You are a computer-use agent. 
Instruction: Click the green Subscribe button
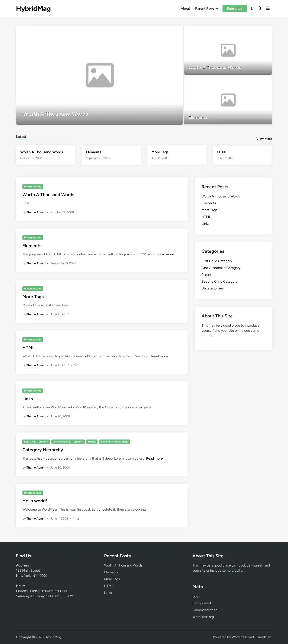click(234, 9)
